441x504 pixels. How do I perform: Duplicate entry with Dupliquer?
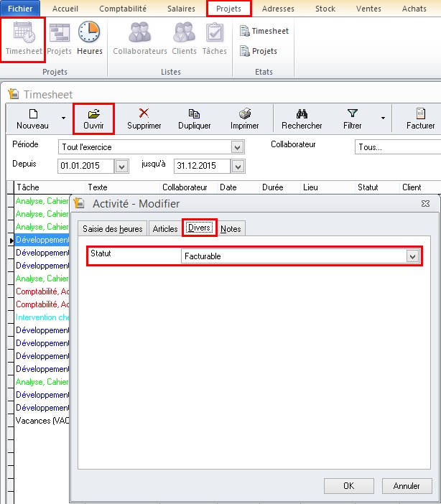click(195, 119)
